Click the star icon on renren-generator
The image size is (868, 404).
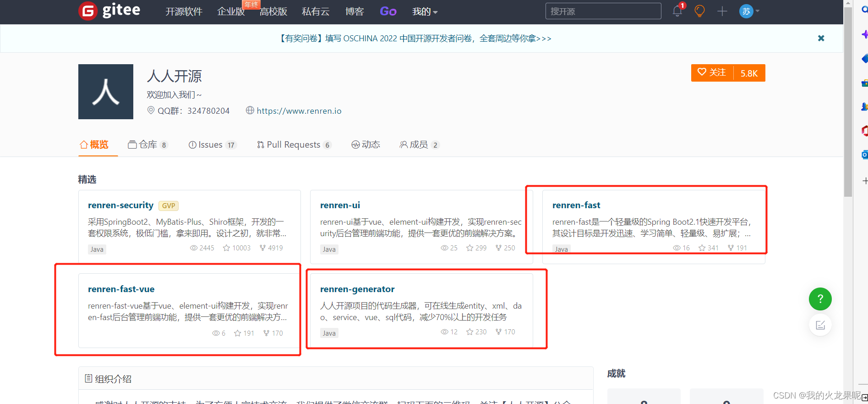coord(469,332)
